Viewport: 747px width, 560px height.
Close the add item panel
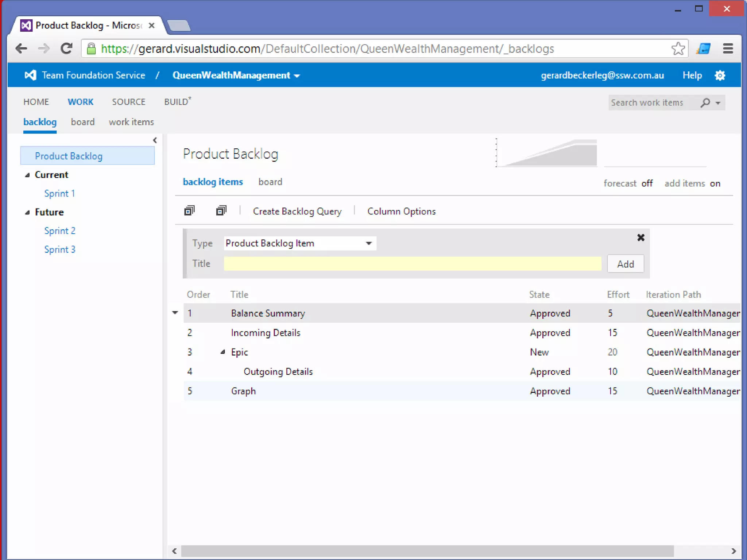(640, 238)
